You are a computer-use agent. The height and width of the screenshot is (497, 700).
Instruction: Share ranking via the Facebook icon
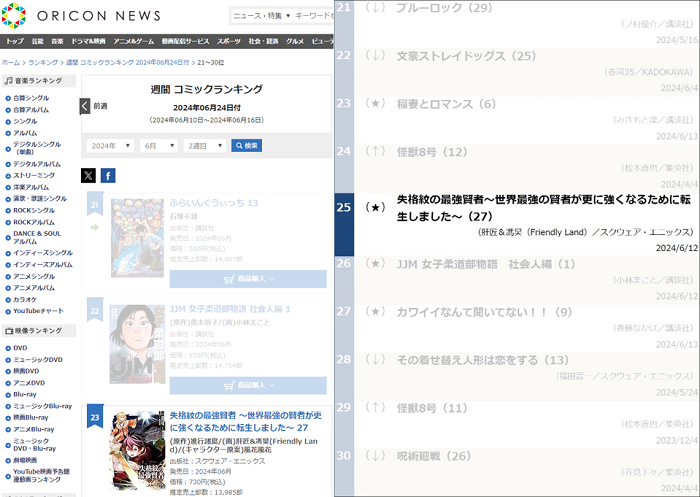[108, 175]
